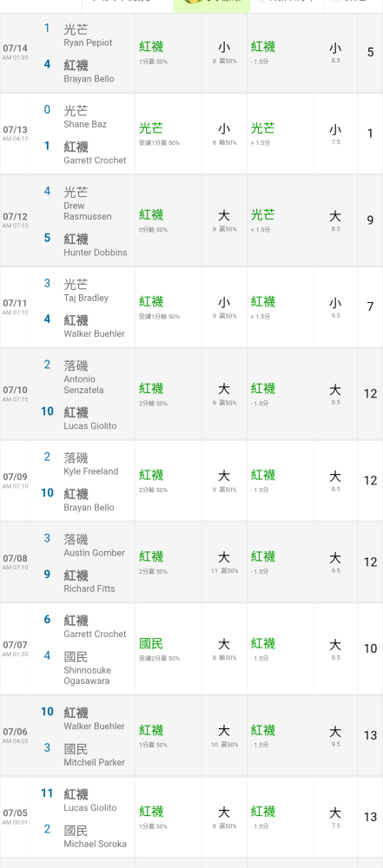Open Michael Soroka pitcher entry
Viewport: 383px width, 868px height.
[x=96, y=845]
